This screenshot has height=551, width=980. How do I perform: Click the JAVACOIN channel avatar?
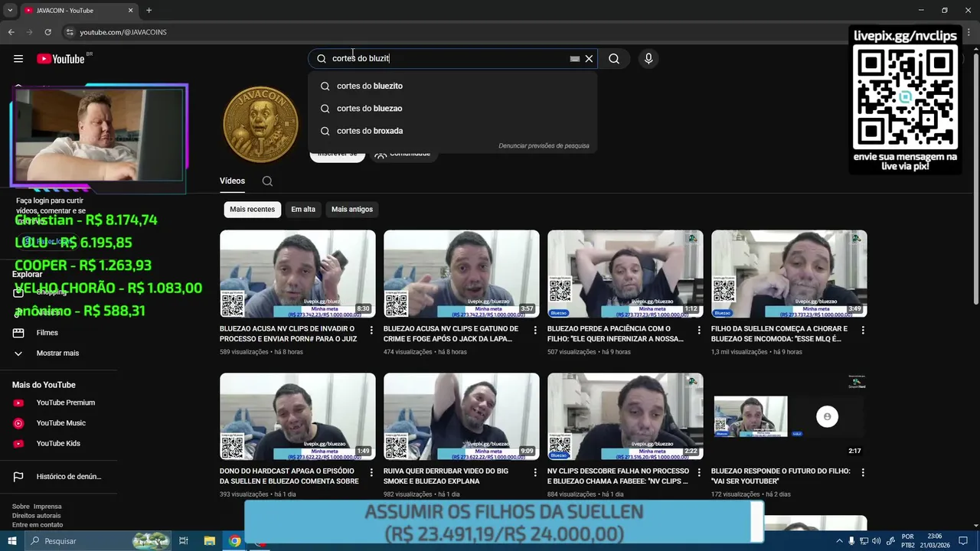coord(260,124)
